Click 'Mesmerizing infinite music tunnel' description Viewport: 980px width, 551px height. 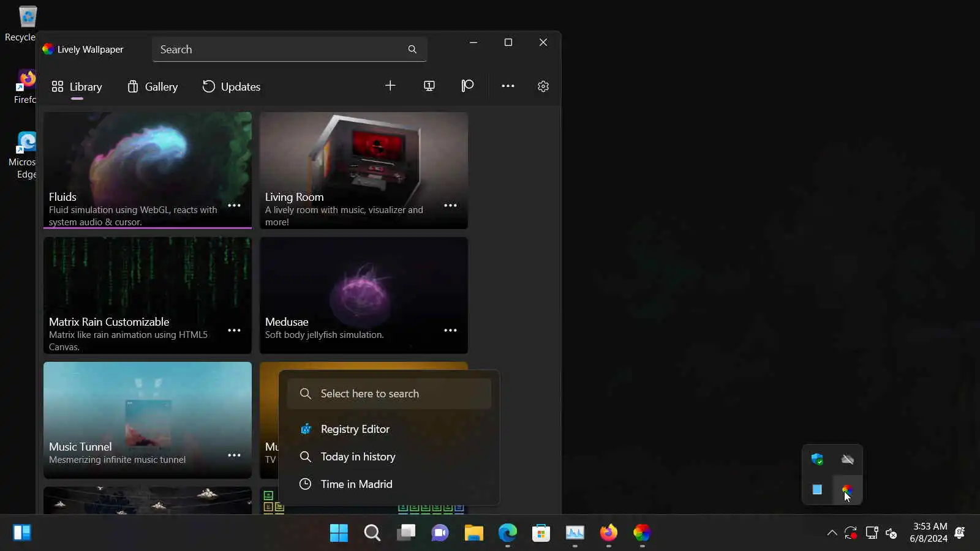coord(118,460)
